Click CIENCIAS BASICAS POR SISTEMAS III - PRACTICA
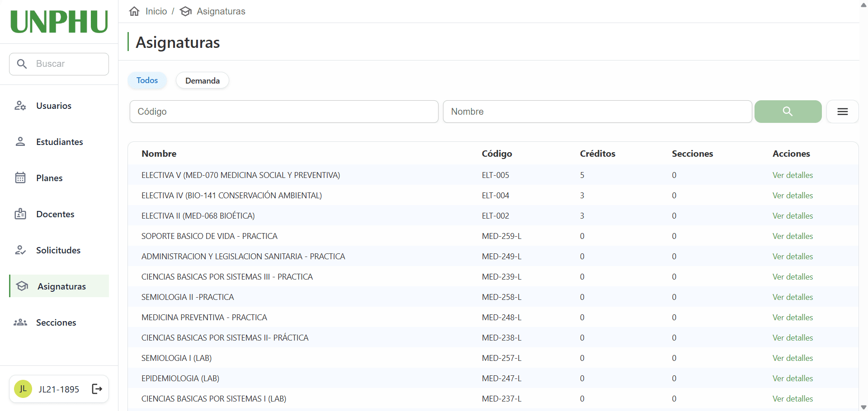Screen dimensions: 868x411 [x=227, y=277]
